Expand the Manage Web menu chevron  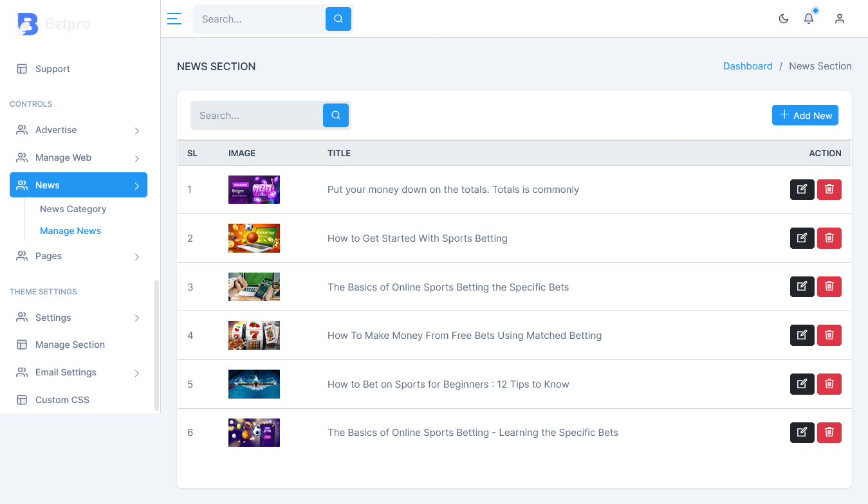(137, 158)
